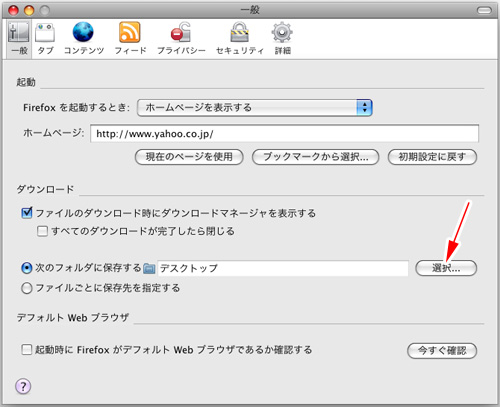This screenshot has width=500, height=407.
Task: Enable default Web browser check at startup
Action: (x=26, y=350)
